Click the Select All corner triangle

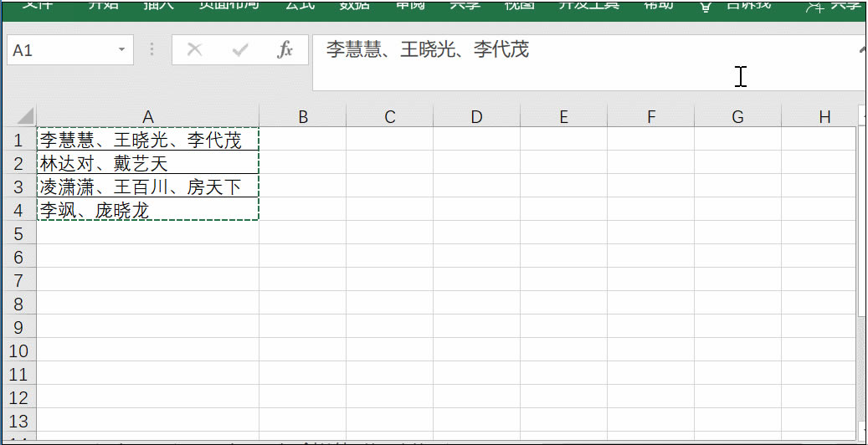24,116
